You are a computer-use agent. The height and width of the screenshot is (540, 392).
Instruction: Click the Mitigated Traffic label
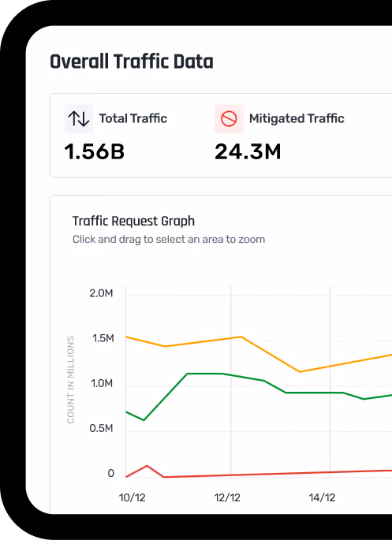pyautogui.click(x=297, y=118)
